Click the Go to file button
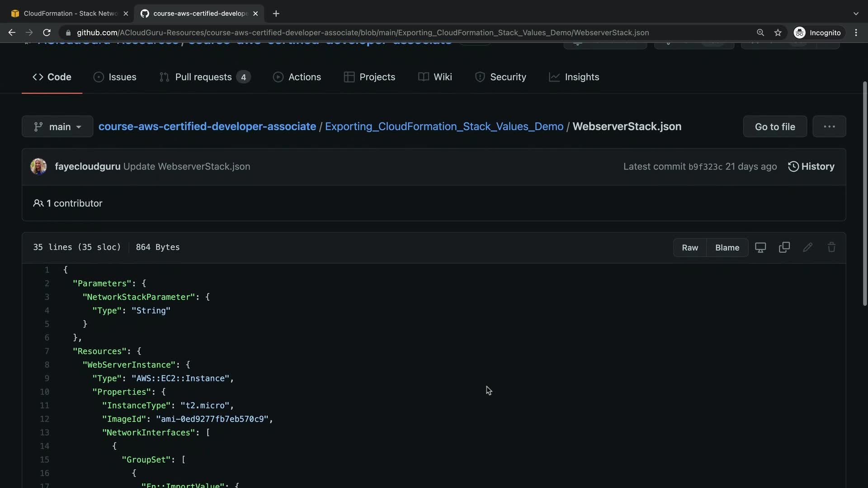868x488 pixels. [x=775, y=127]
